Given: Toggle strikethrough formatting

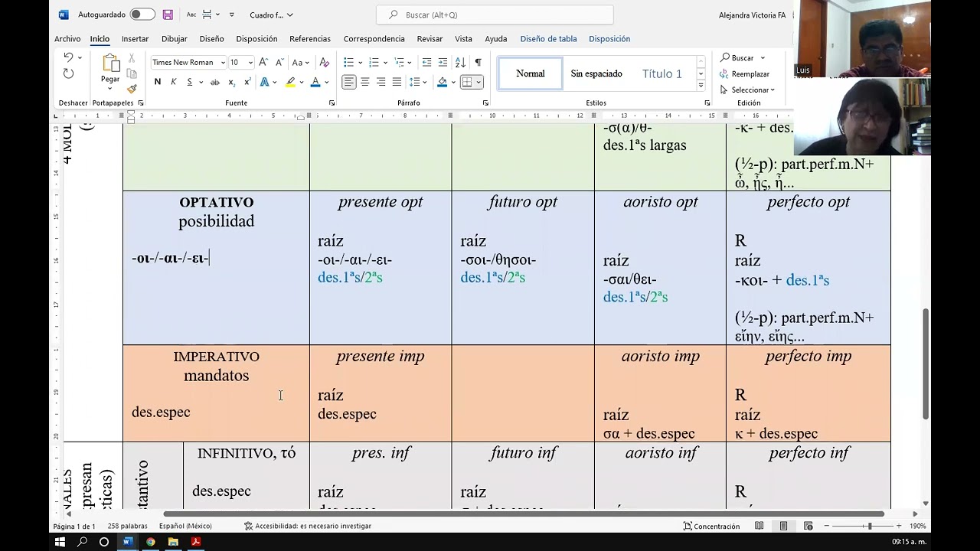Looking at the screenshot, I should click(x=214, y=82).
